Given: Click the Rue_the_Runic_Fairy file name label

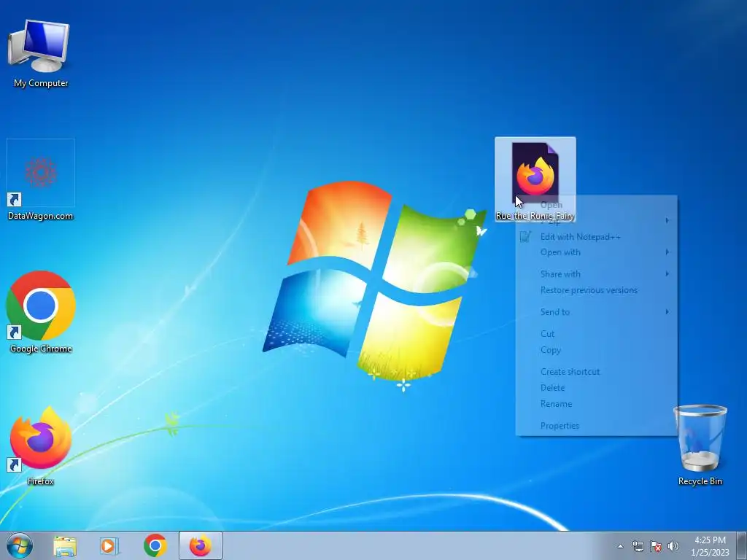Looking at the screenshot, I should click(x=535, y=216).
